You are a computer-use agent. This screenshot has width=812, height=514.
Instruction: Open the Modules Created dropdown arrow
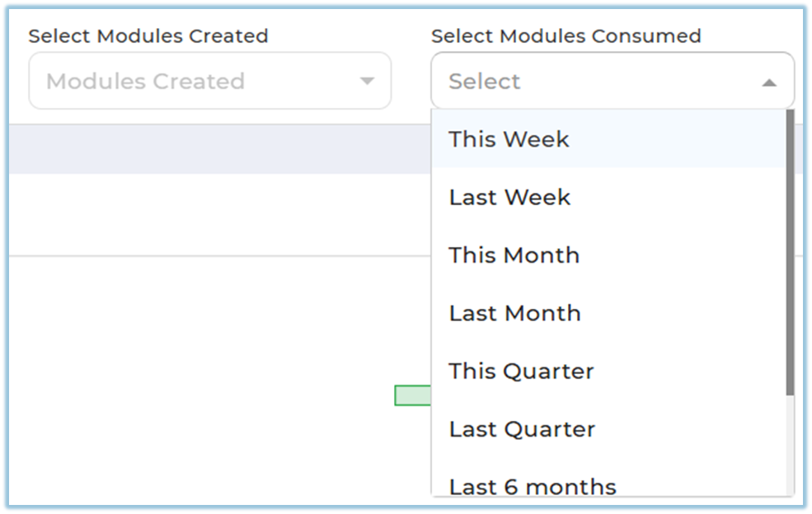367,81
